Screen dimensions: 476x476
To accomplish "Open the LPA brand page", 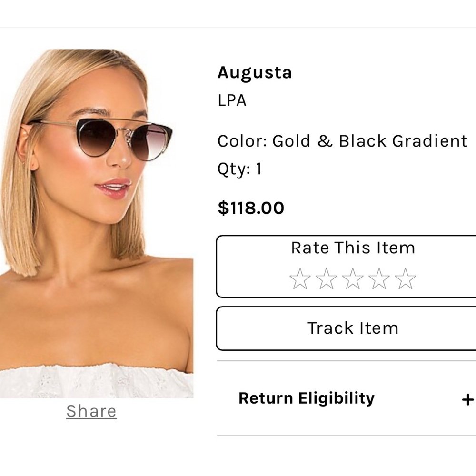I will pos(232,100).
